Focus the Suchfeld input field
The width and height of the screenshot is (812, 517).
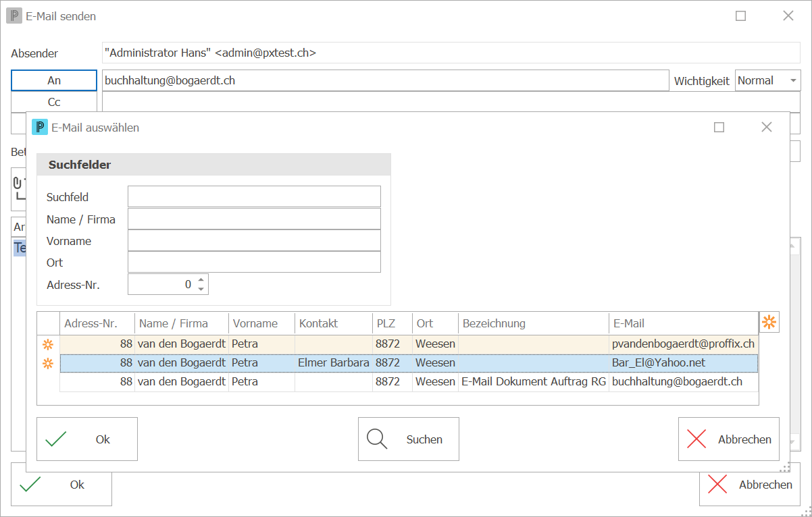click(x=254, y=197)
